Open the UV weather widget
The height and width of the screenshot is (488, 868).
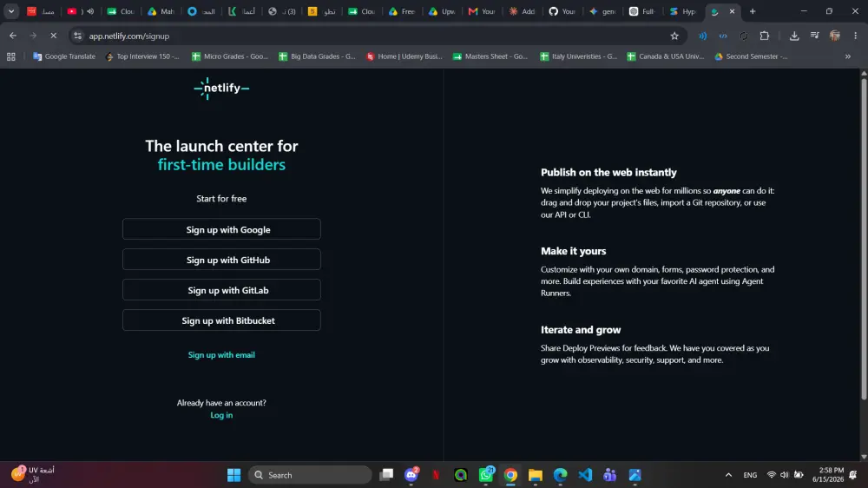coord(33,475)
